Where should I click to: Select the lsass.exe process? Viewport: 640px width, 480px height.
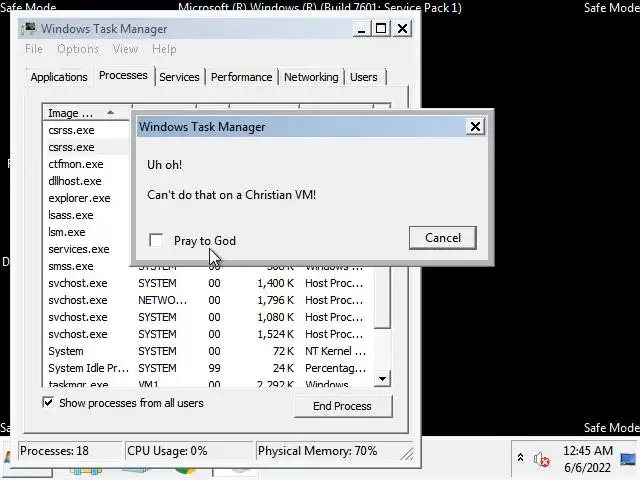71,215
